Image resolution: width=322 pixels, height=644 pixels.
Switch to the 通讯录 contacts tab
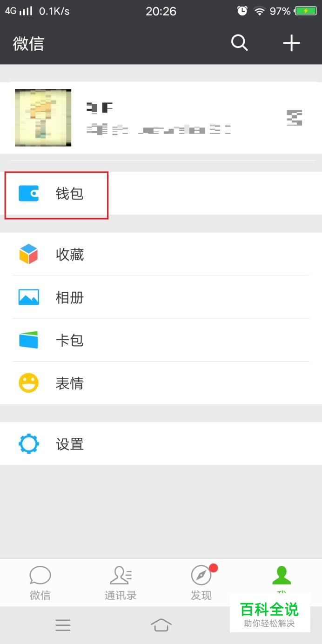tap(121, 583)
